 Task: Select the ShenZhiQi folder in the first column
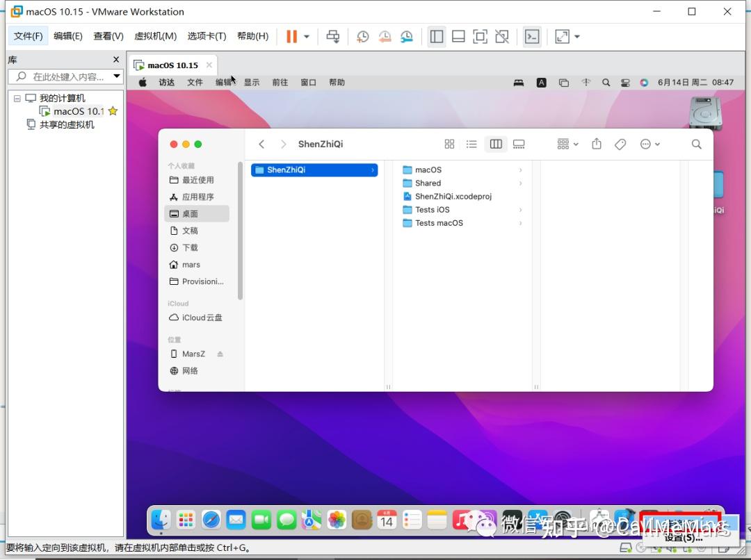[x=314, y=170]
